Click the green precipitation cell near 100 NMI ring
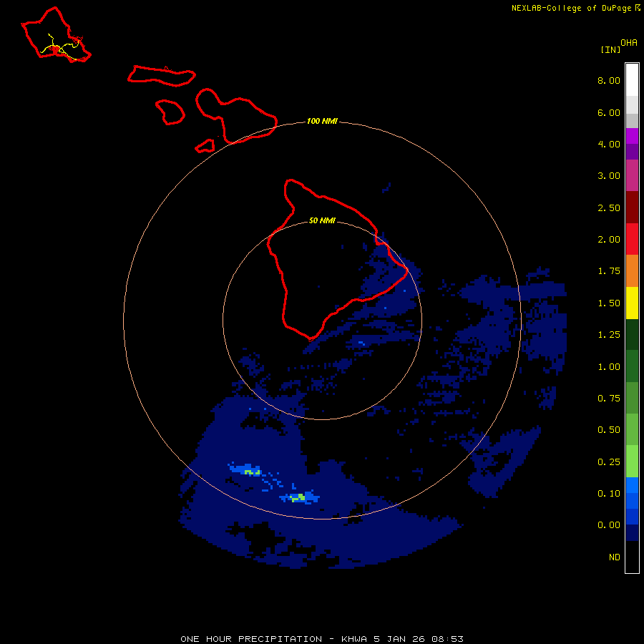 (298, 497)
